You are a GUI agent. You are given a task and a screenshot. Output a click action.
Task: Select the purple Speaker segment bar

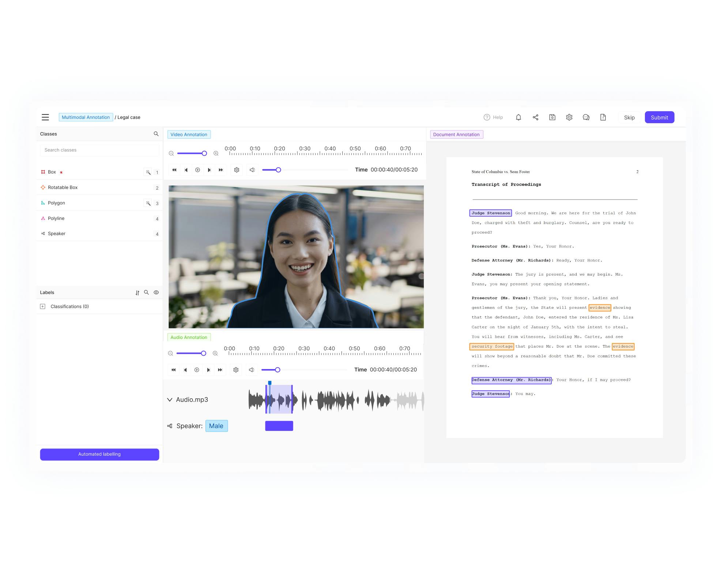(279, 426)
